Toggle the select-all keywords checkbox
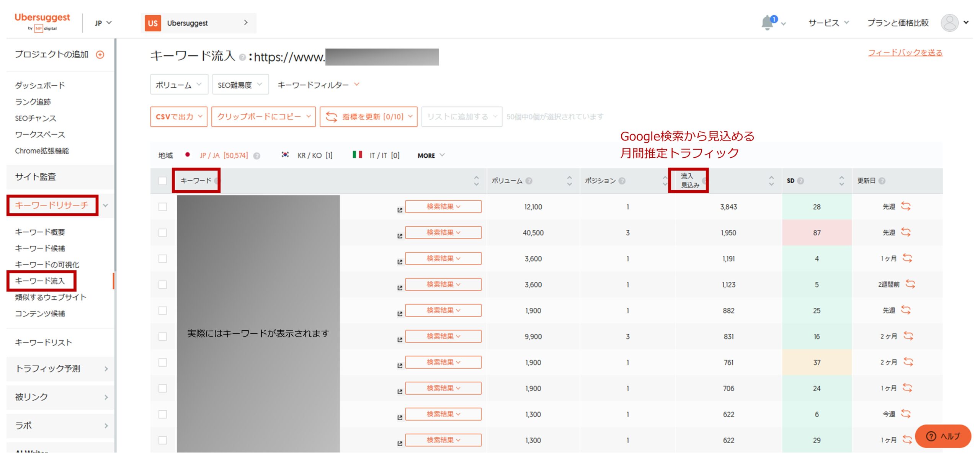Image resolution: width=980 pixels, height=462 pixels. [x=163, y=181]
